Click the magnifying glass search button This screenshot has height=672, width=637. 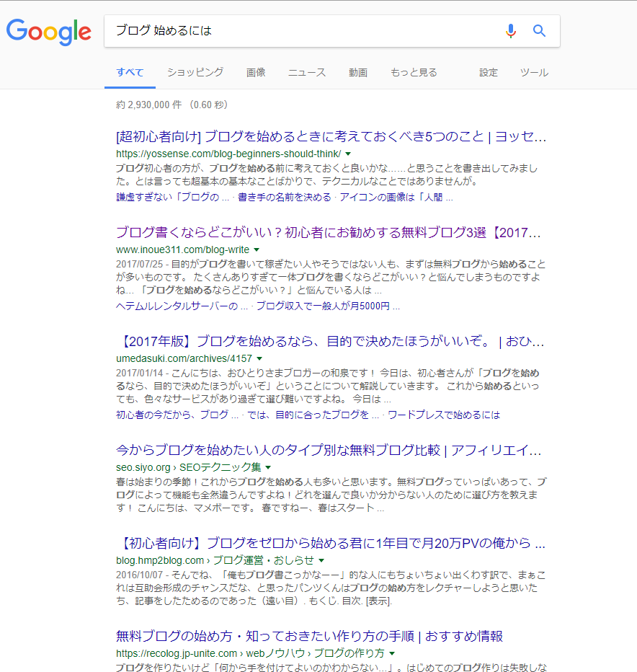pyautogui.click(x=539, y=31)
